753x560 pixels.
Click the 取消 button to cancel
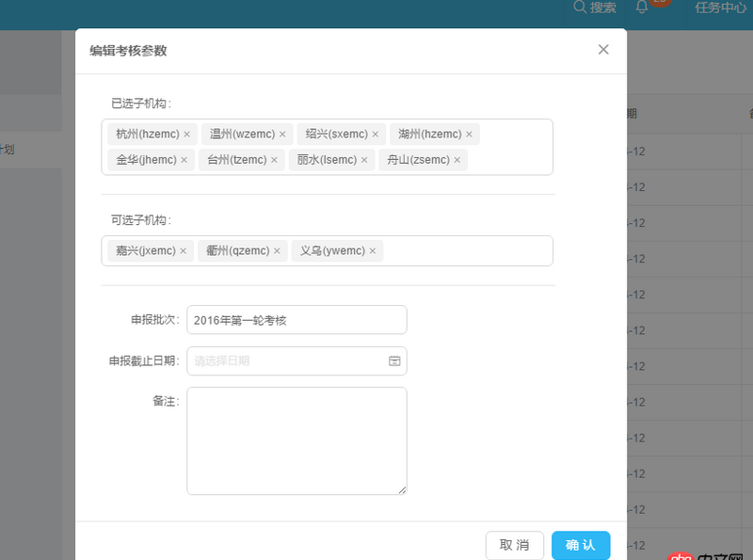(514, 545)
